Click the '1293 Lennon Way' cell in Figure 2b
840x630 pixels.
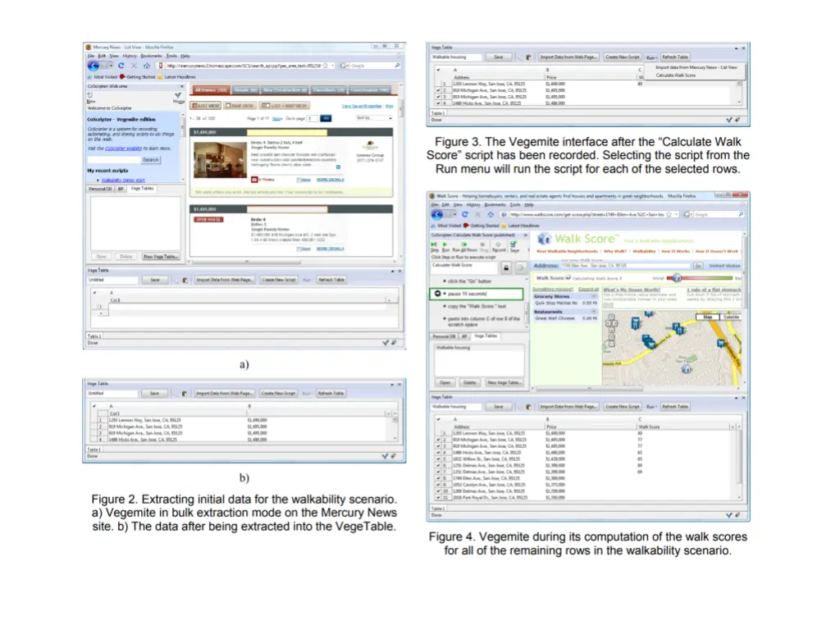click(145, 421)
